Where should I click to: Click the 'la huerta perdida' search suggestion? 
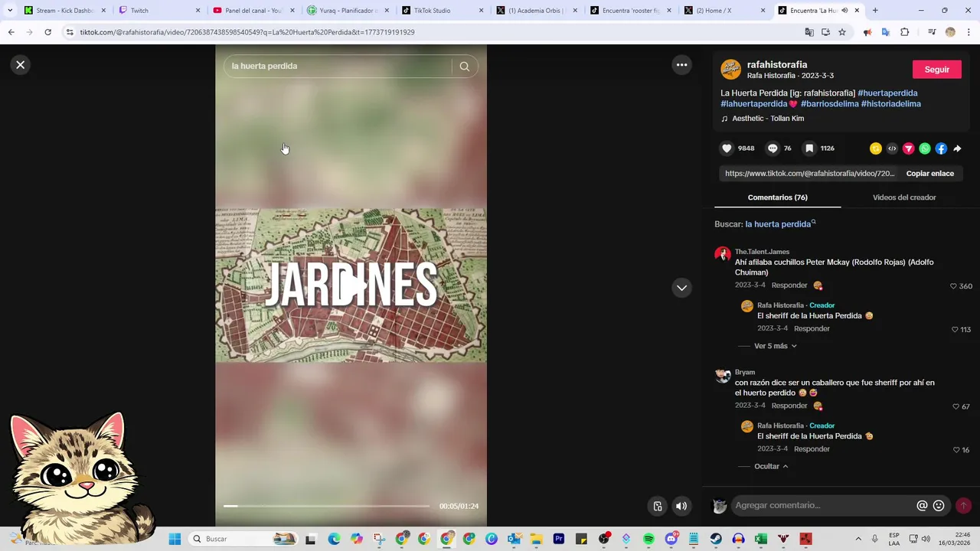778,224
